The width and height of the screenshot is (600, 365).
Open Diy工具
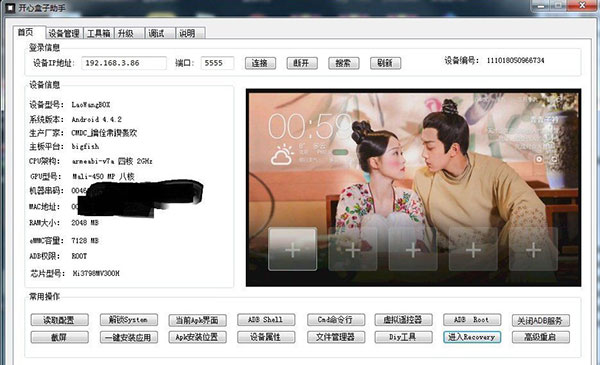pyautogui.click(x=403, y=337)
